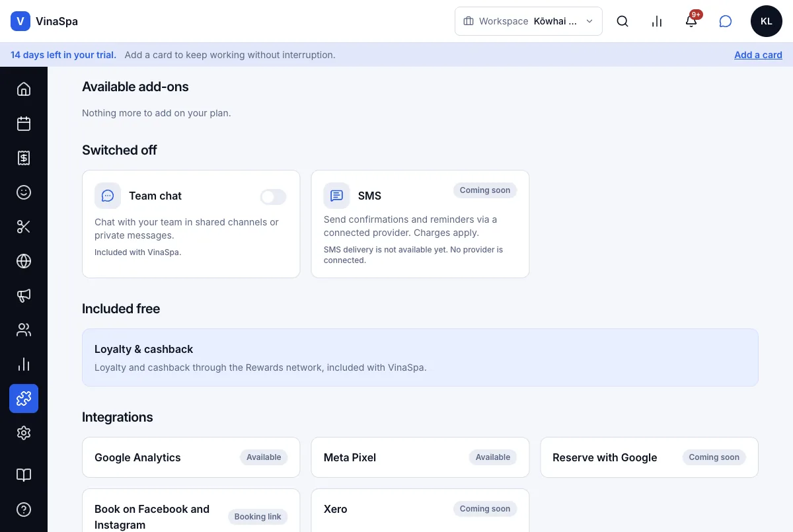
Task: Click the 'Included with VinaSpa.' note
Action: [x=137, y=252]
